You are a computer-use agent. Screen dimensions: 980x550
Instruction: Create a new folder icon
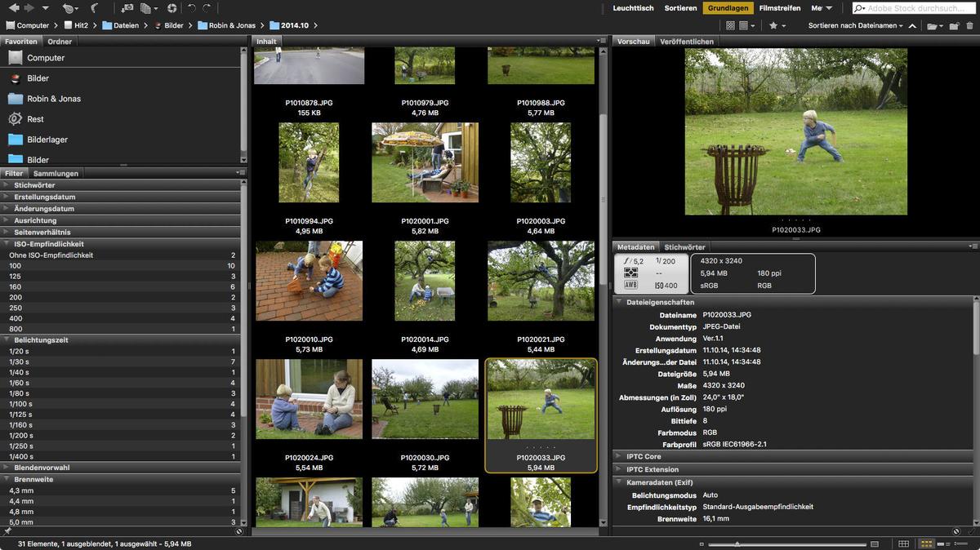pyautogui.click(x=954, y=25)
